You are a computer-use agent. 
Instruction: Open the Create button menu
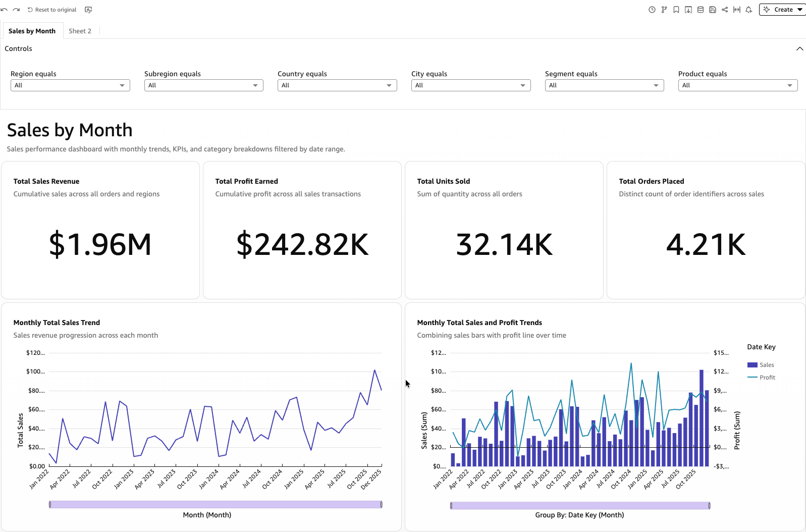[x=783, y=10]
